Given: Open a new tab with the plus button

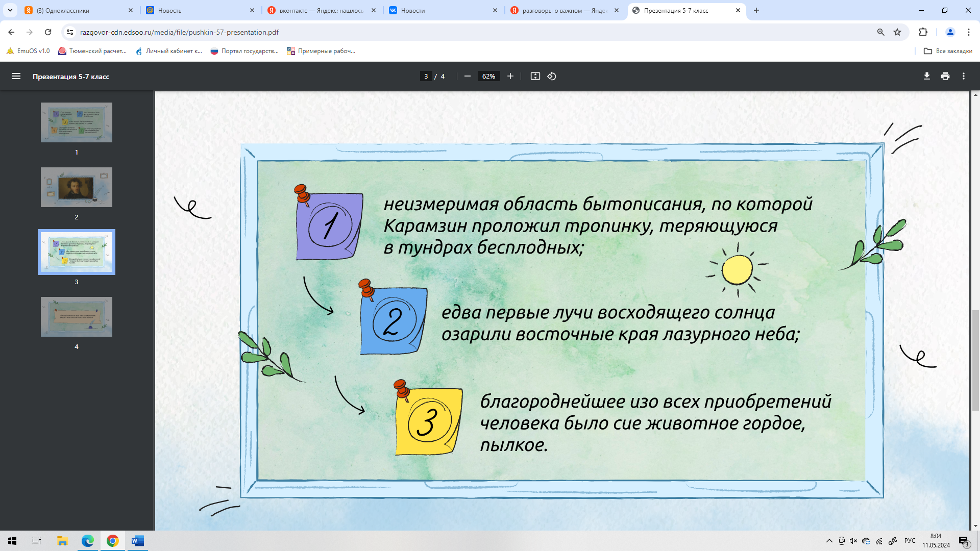Looking at the screenshot, I should (756, 10).
